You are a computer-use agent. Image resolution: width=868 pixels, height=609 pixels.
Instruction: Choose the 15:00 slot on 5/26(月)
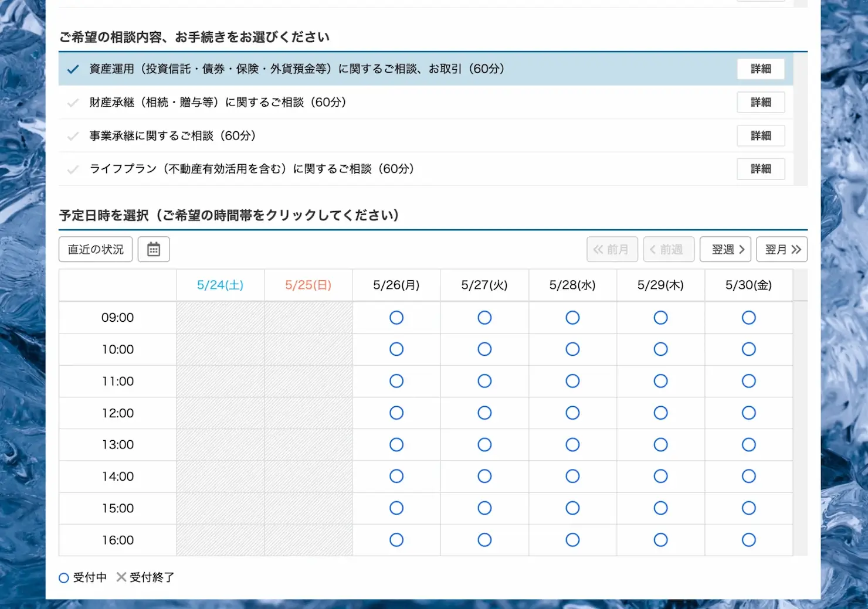396,508
